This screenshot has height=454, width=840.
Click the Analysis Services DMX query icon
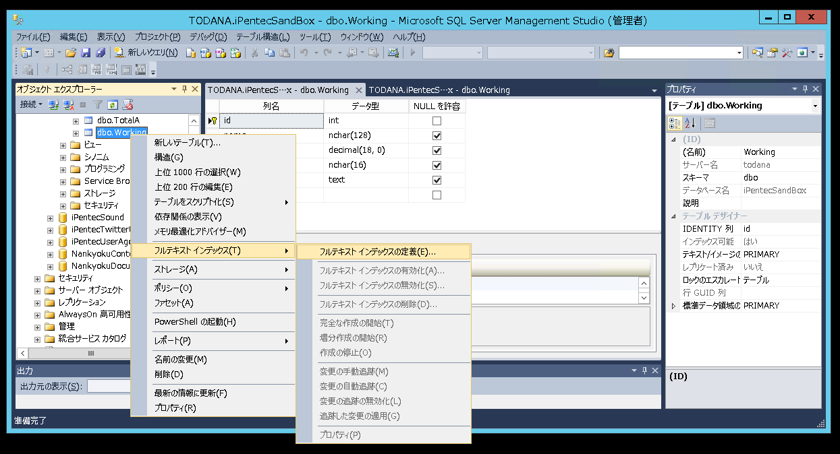(x=220, y=53)
